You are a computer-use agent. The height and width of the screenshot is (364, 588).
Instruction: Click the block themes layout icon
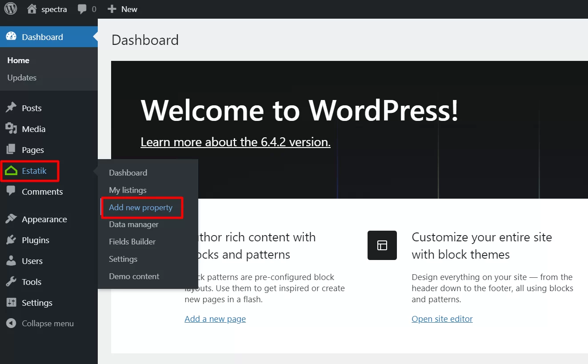click(382, 245)
